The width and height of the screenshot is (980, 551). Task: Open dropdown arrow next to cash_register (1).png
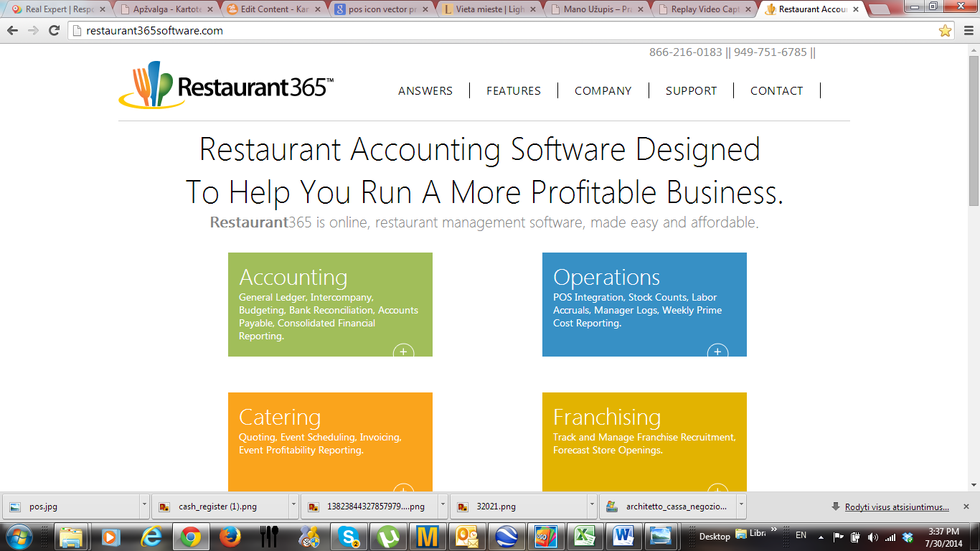tap(293, 507)
